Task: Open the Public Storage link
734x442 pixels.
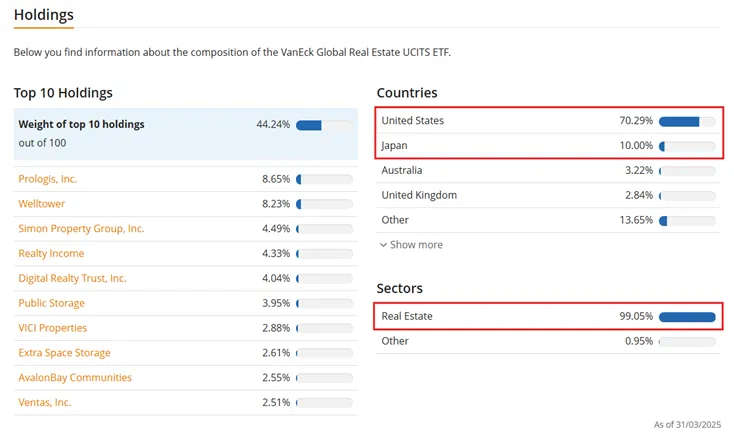Action: point(51,303)
